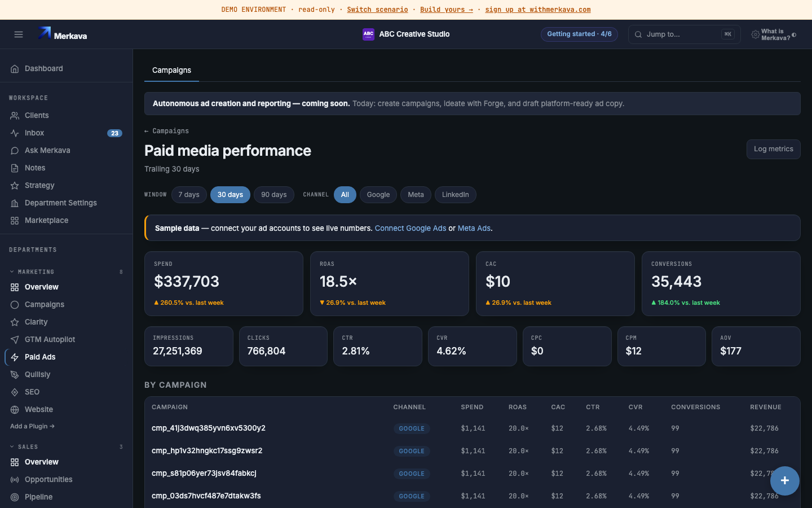Open GTM Autopilot paper-plane icon

(x=15, y=340)
